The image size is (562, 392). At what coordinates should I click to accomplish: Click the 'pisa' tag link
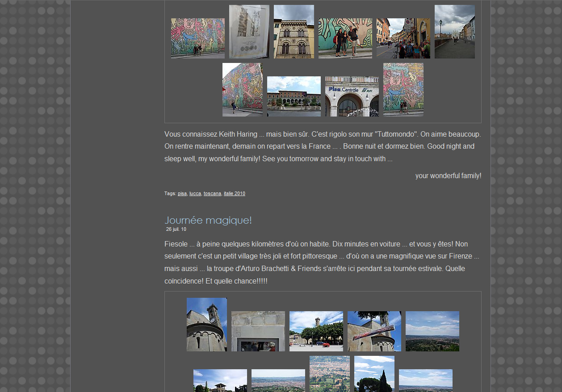pyautogui.click(x=182, y=194)
